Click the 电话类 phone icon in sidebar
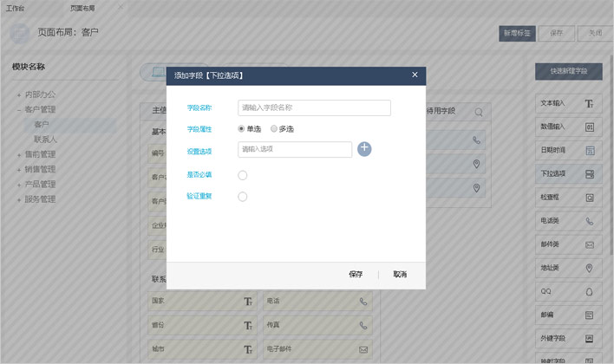This screenshot has width=614, height=364. point(589,221)
